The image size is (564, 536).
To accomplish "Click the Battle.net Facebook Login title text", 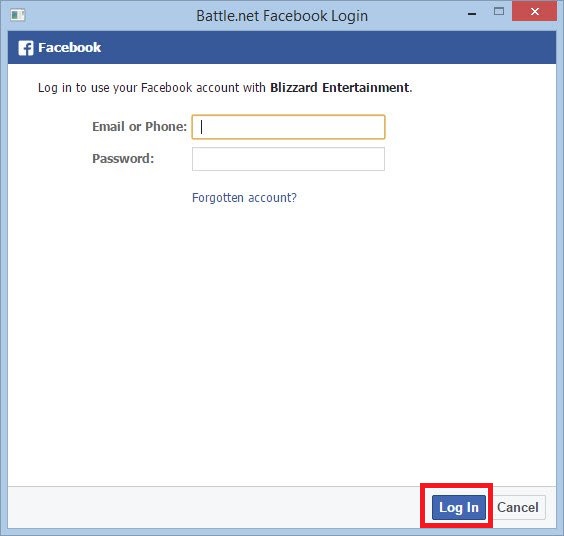I will coord(282,16).
